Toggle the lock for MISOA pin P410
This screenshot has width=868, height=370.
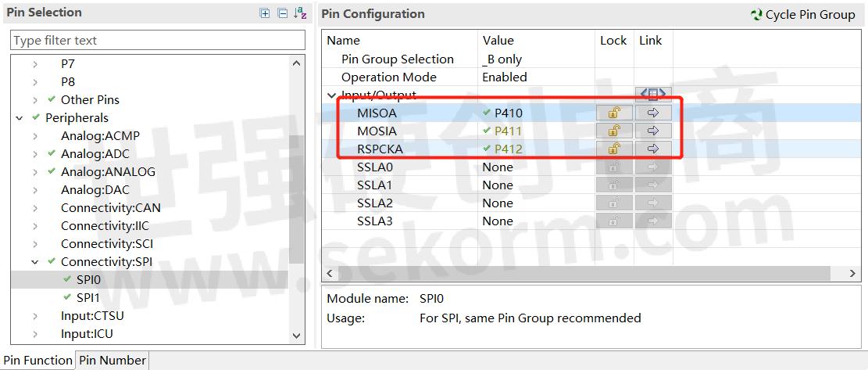pos(614,113)
